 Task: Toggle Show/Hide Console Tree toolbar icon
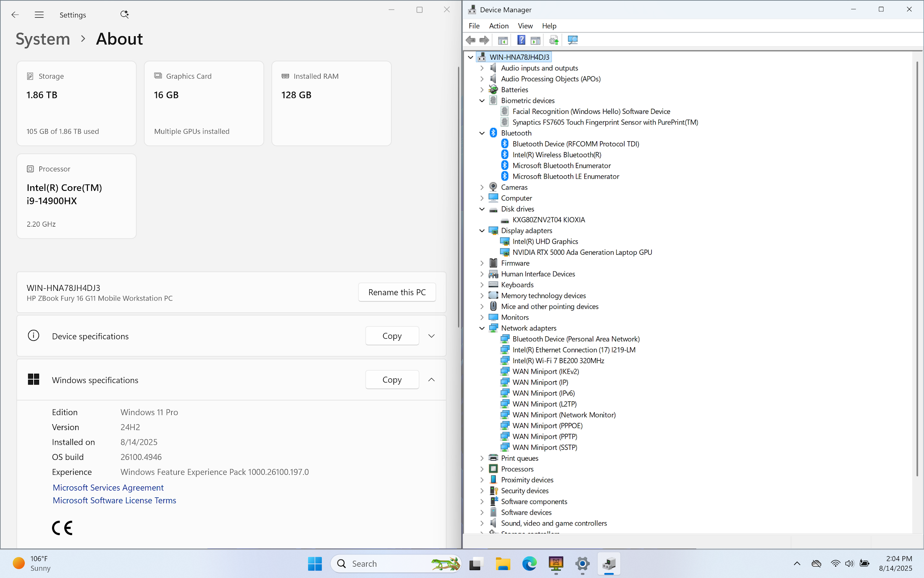pos(503,40)
